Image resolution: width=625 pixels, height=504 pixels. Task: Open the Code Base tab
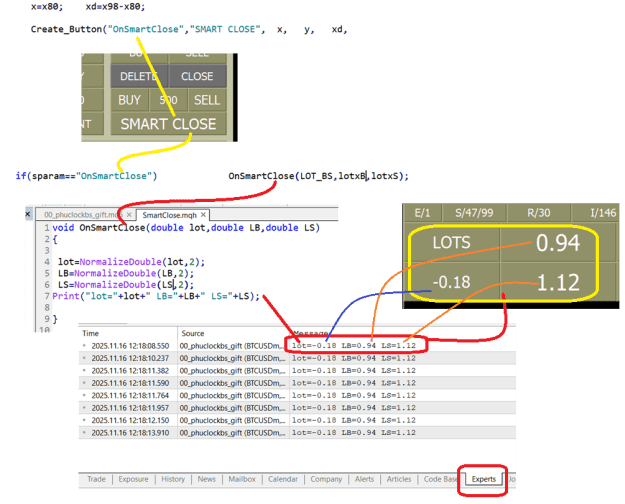(x=440, y=479)
